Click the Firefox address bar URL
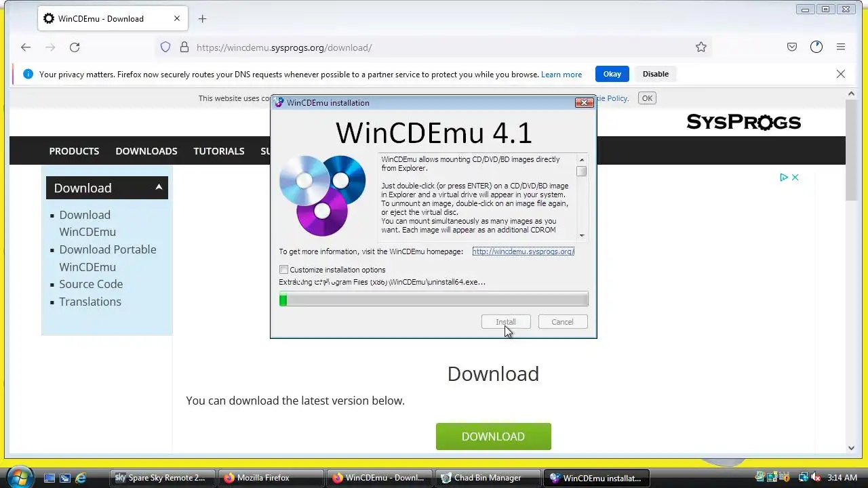Screen dimensions: 868x488 pyautogui.click(x=284, y=47)
